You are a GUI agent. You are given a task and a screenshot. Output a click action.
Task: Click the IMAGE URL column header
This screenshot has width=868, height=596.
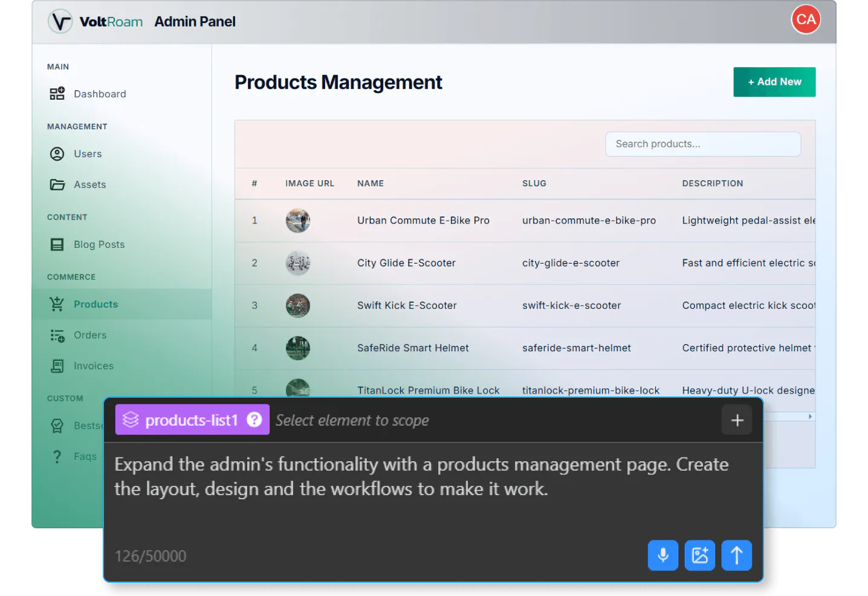click(x=309, y=183)
